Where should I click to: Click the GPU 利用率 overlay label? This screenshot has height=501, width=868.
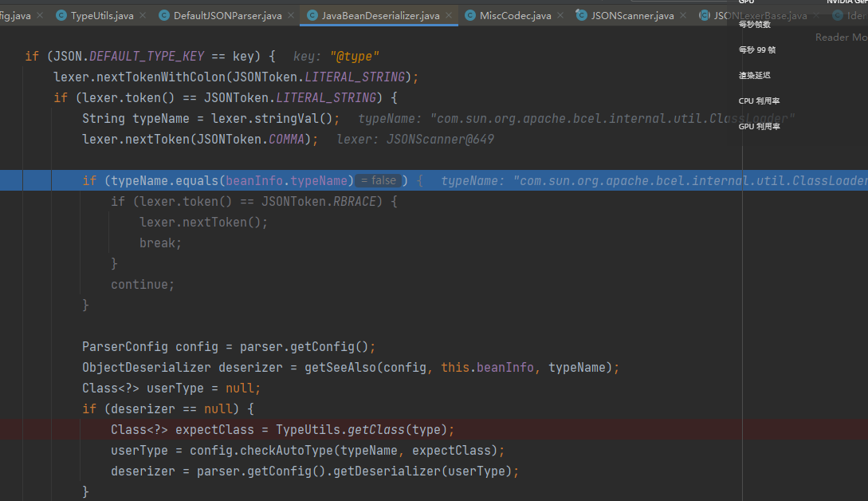759,126
